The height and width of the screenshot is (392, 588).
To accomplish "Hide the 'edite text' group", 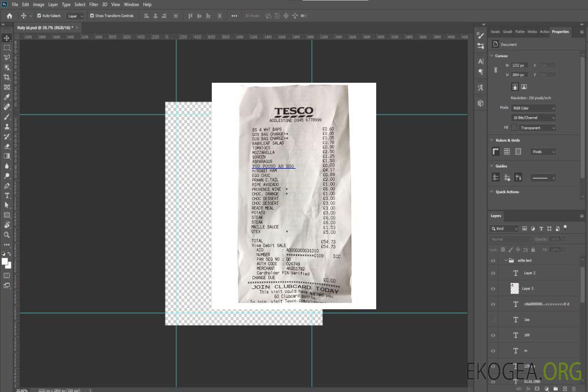I will point(493,261).
